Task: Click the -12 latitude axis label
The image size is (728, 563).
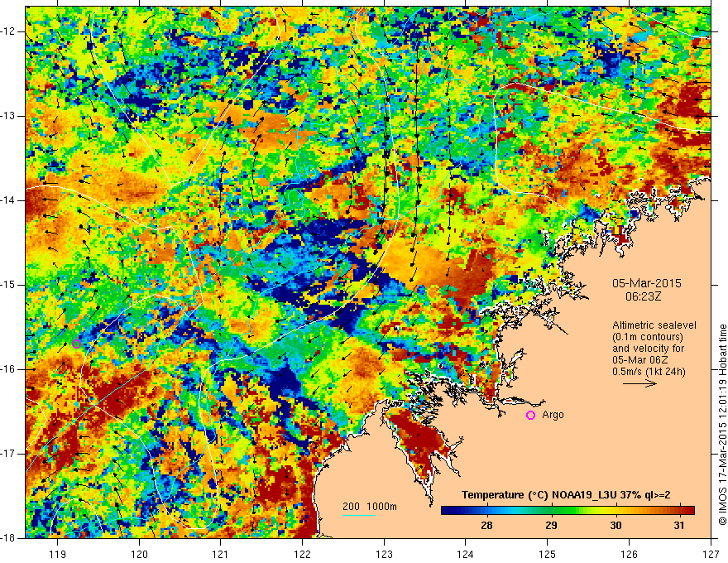Action: (8, 31)
